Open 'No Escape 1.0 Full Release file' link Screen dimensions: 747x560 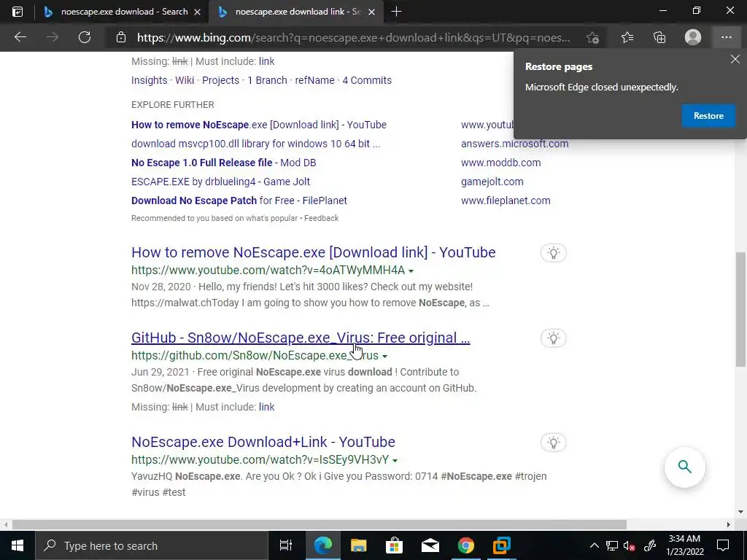pos(224,163)
